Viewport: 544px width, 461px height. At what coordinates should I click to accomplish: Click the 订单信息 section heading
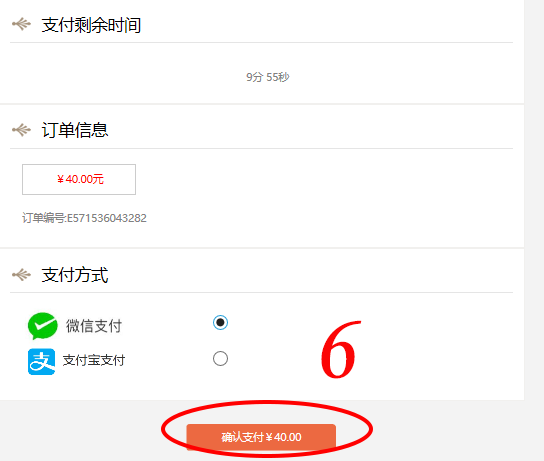click(75, 130)
